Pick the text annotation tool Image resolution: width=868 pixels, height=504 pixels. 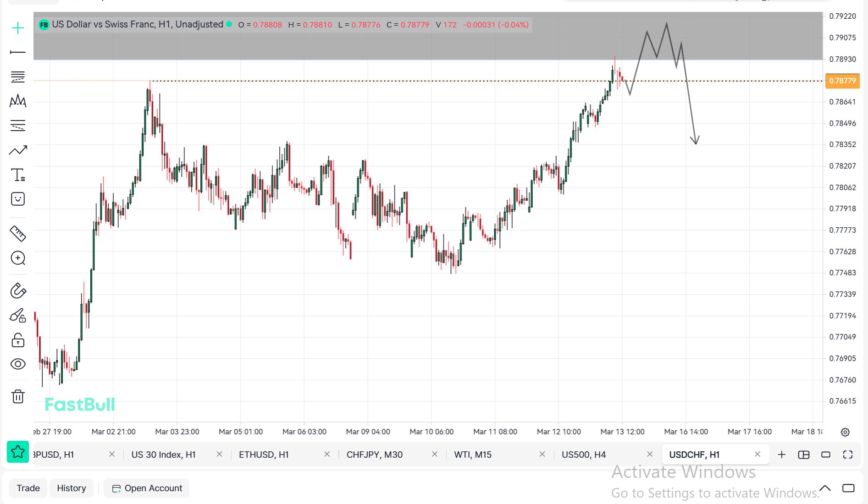tap(18, 175)
